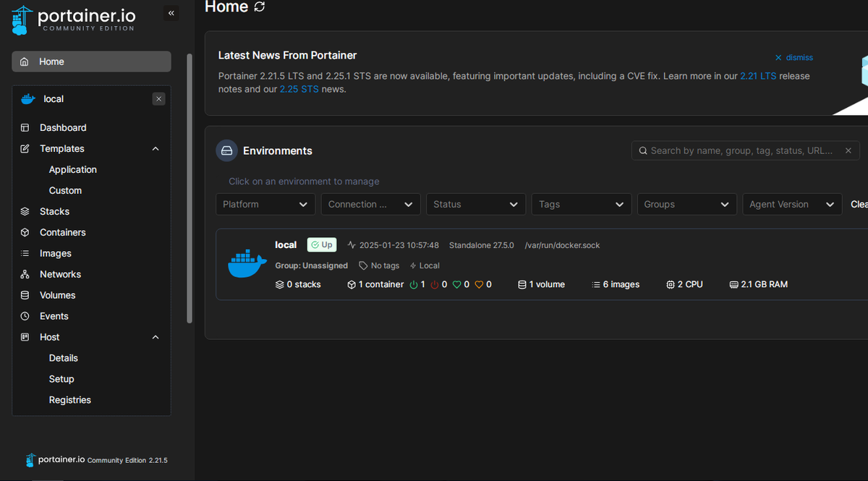
Task: Click the running containers power icon
Action: coord(414,284)
